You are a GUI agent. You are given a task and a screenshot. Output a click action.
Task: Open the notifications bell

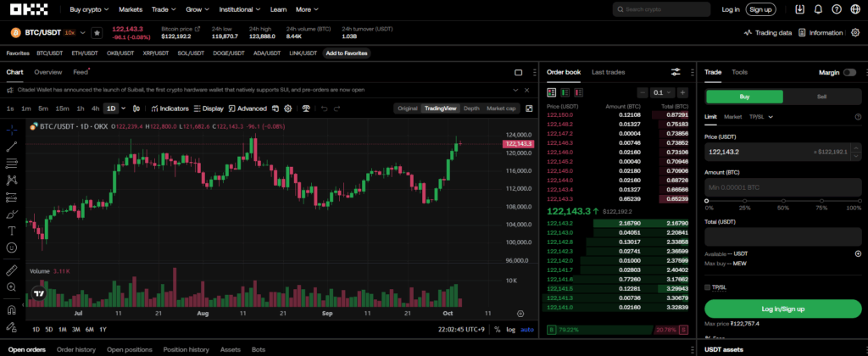[818, 9]
